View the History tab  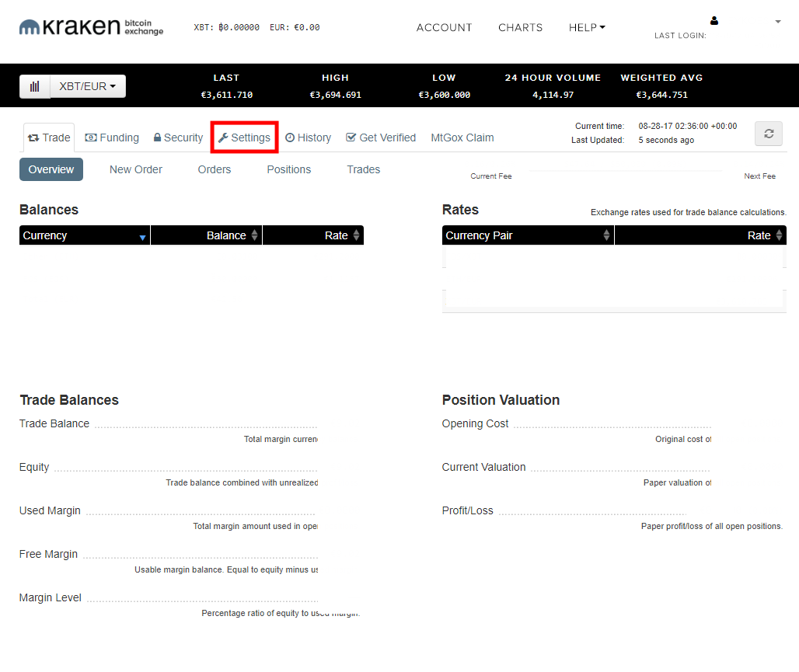[x=308, y=138]
